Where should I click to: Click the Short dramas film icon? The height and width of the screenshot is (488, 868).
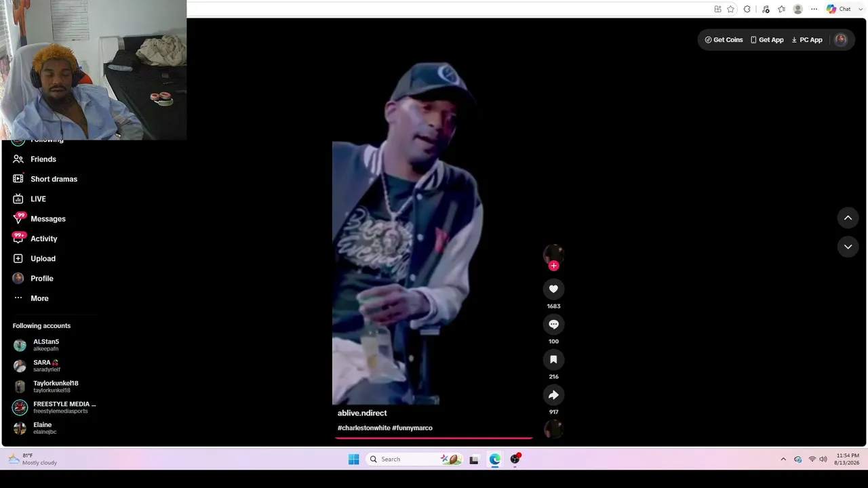18,179
